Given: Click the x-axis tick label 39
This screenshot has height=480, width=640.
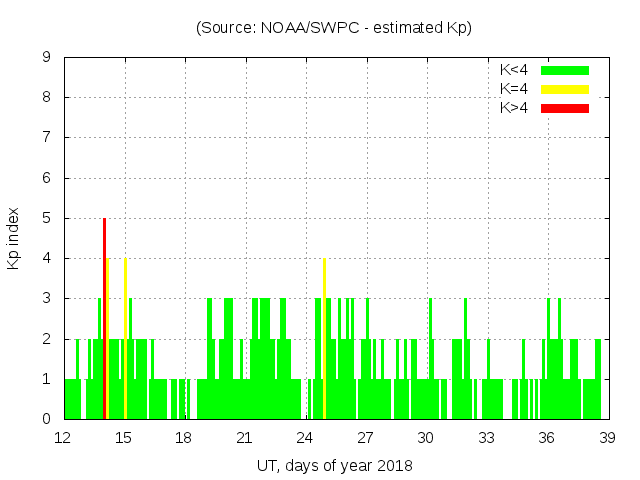Looking at the screenshot, I should click(x=607, y=437).
